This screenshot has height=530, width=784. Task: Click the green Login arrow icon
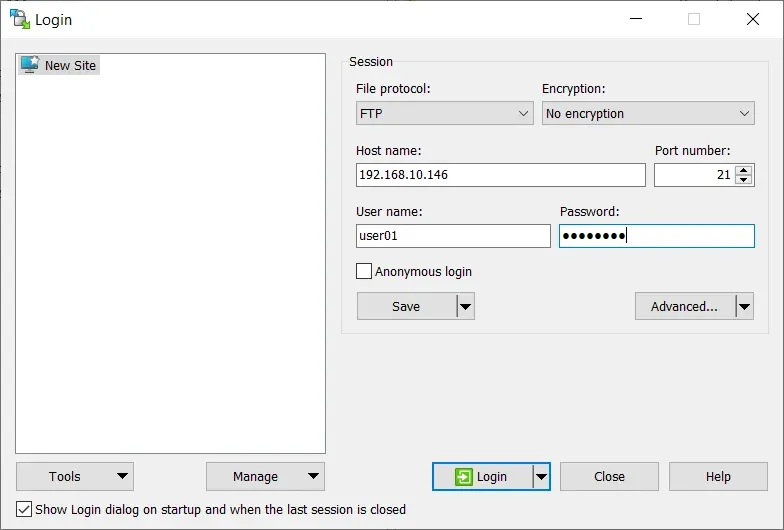point(464,476)
